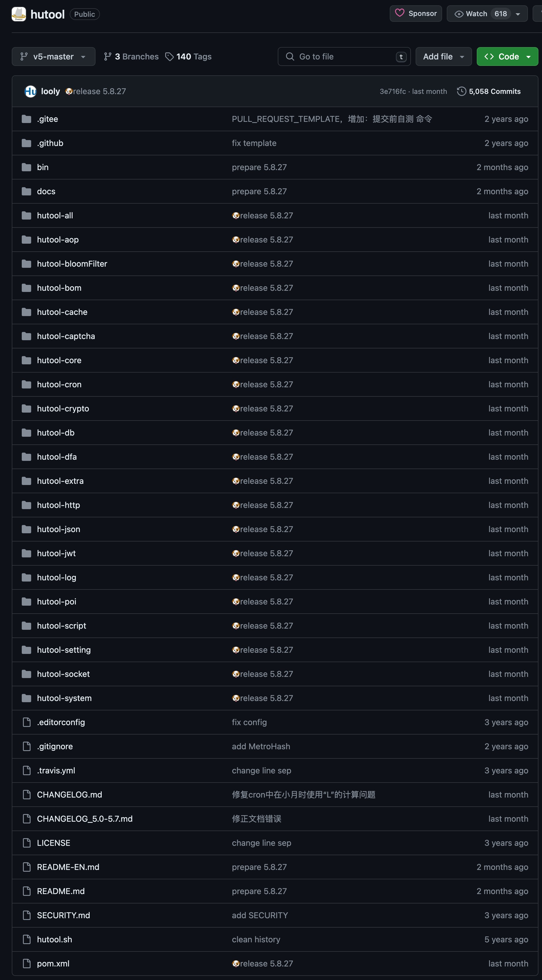Open the README-EN.md file

(68, 867)
